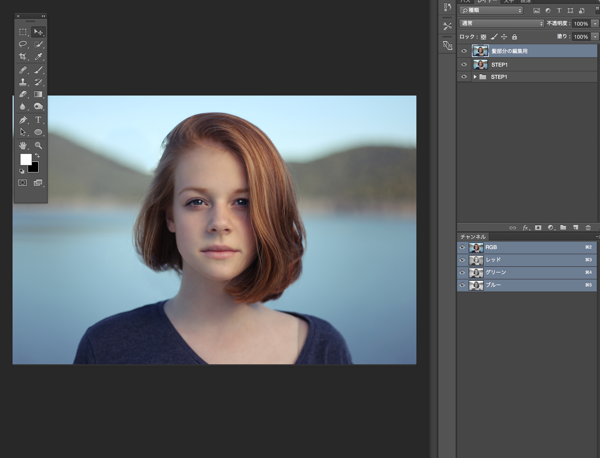600x458 pixels.
Task: Select the top layer thumbnail
Action: (480, 51)
